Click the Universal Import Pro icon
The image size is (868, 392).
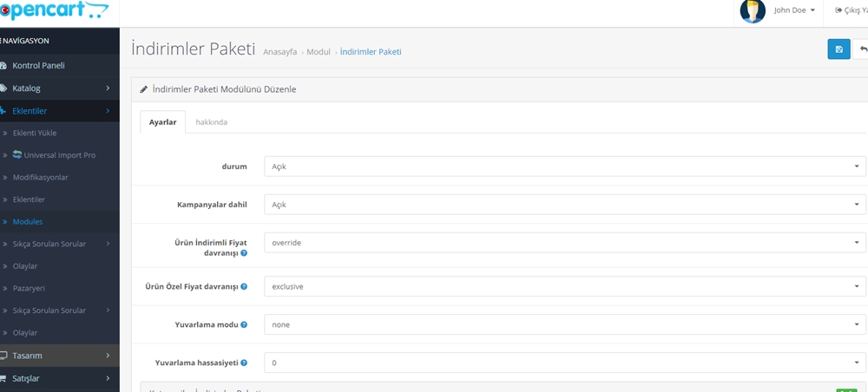17,155
